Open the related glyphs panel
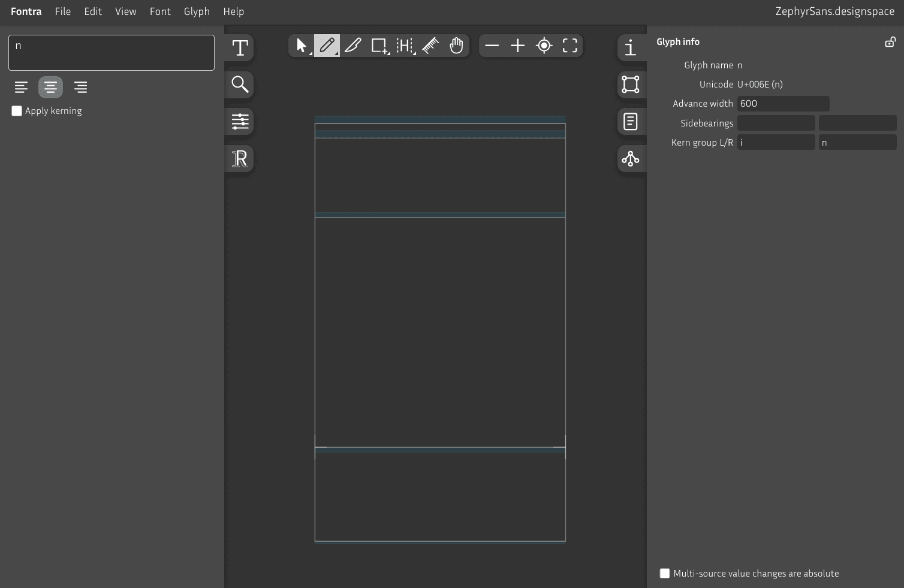 [630, 158]
